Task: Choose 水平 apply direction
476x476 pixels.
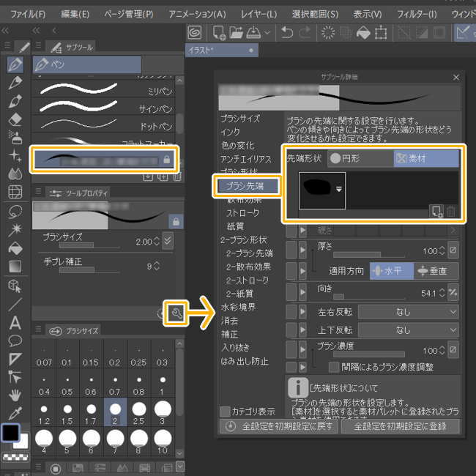Action: click(x=391, y=270)
